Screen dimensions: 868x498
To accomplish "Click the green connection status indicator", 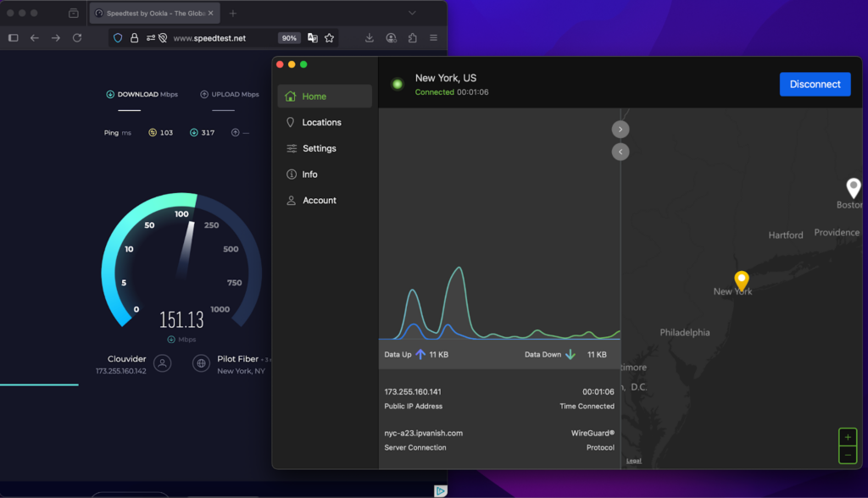I will click(397, 84).
